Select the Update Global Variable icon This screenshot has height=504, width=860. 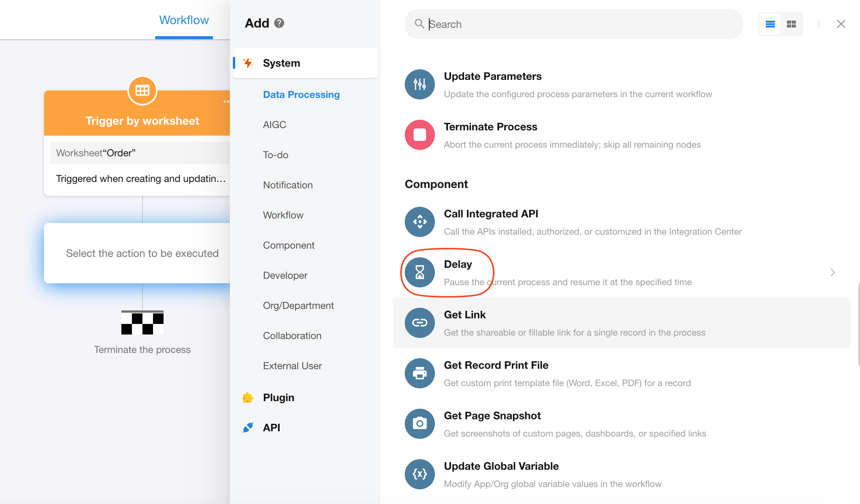click(419, 474)
